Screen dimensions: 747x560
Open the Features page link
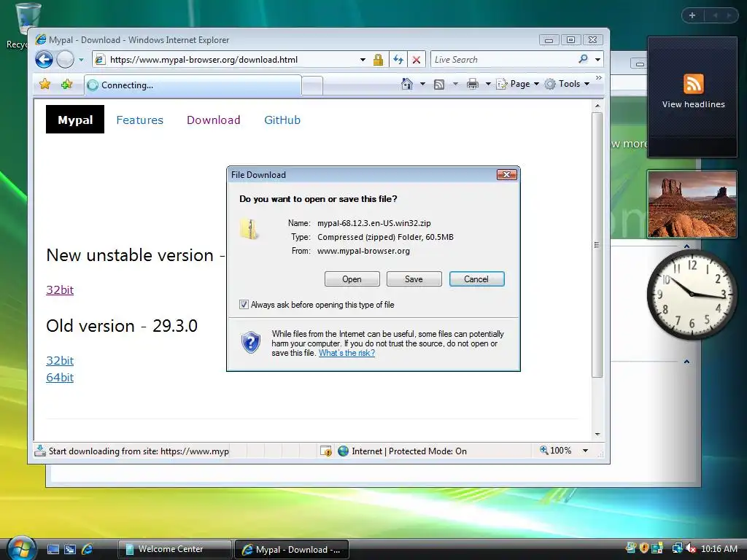(x=139, y=120)
